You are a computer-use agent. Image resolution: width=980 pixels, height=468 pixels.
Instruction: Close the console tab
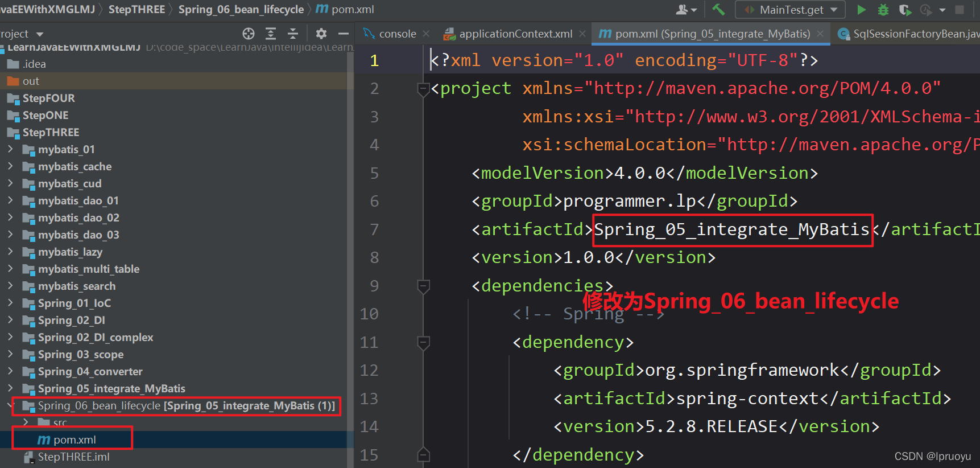pos(426,34)
